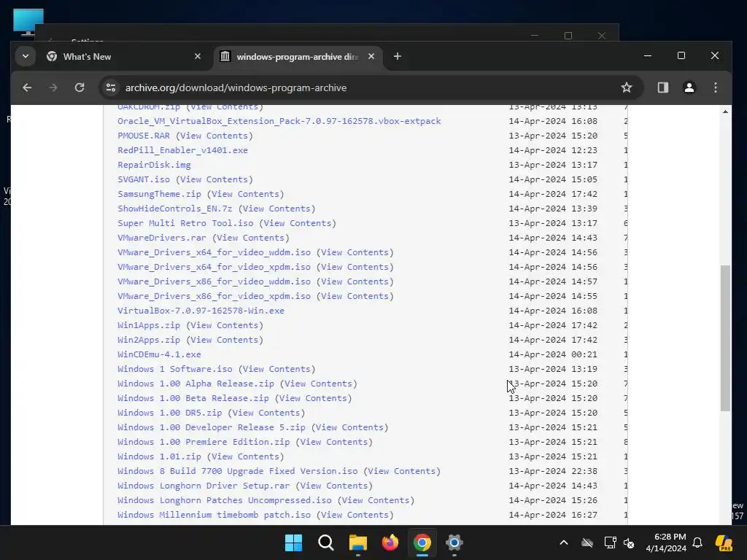Screen dimensions: 747x560
Task: View Contents of Win2Apps.zip
Action: pyautogui.click(x=225, y=340)
